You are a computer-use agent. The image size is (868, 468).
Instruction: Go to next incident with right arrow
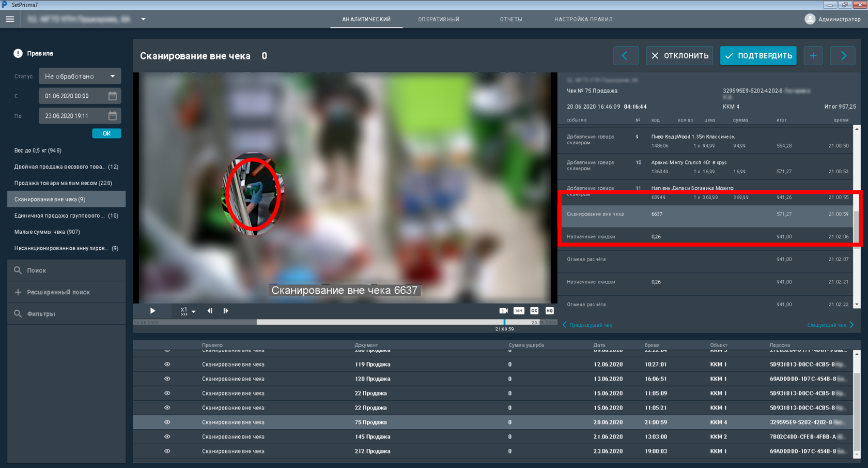tap(843, 56)
